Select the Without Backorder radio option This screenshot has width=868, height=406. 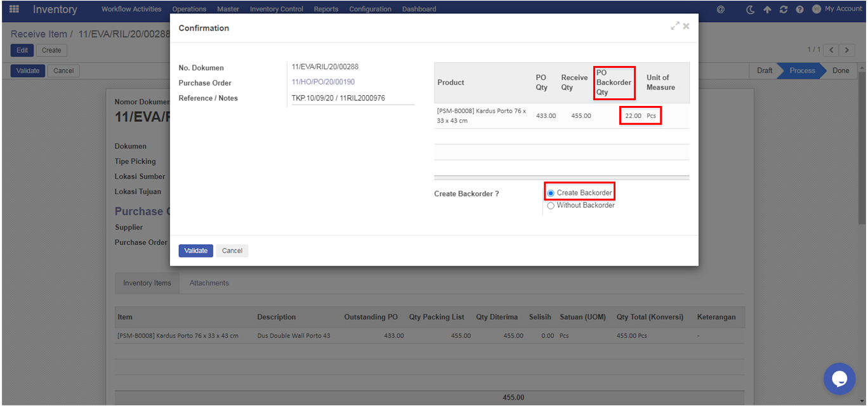point(551,206)
